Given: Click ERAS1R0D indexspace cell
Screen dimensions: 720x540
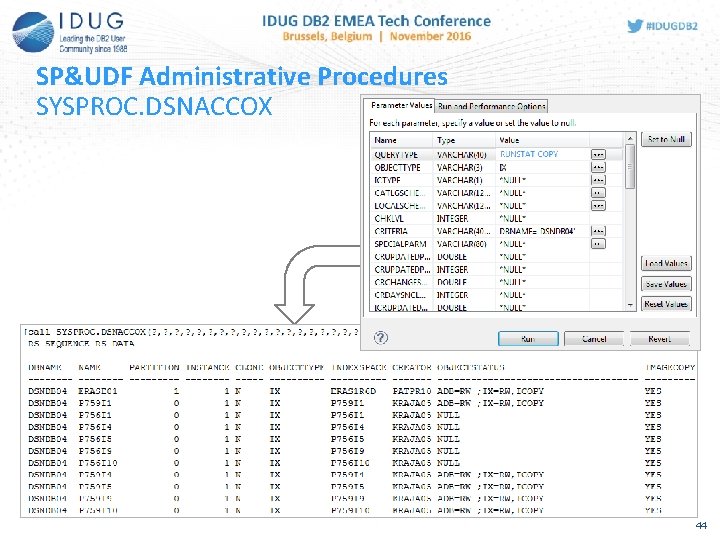Looking at the screenshot, I should [x=353, y=391].
